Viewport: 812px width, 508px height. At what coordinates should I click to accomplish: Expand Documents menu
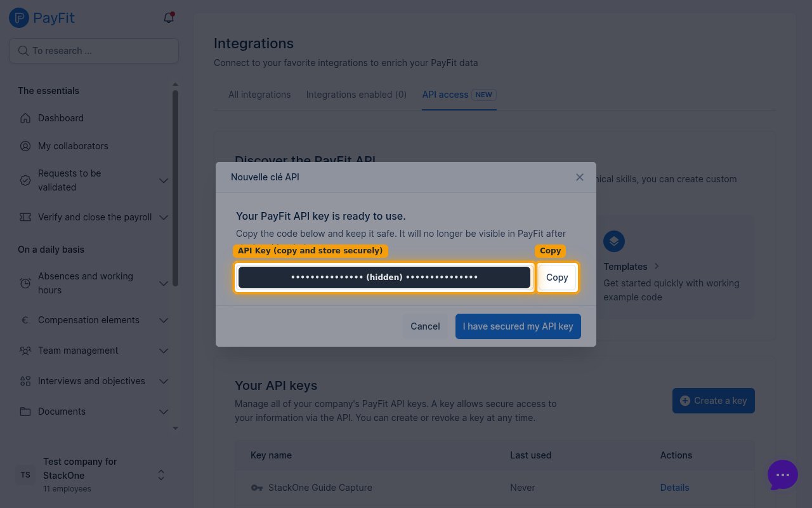163,411
